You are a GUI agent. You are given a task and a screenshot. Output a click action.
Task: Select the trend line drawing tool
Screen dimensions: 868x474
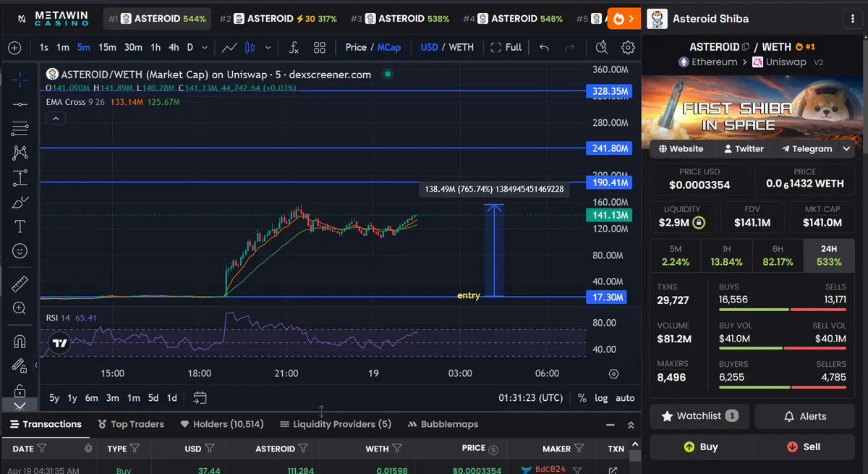20,104
